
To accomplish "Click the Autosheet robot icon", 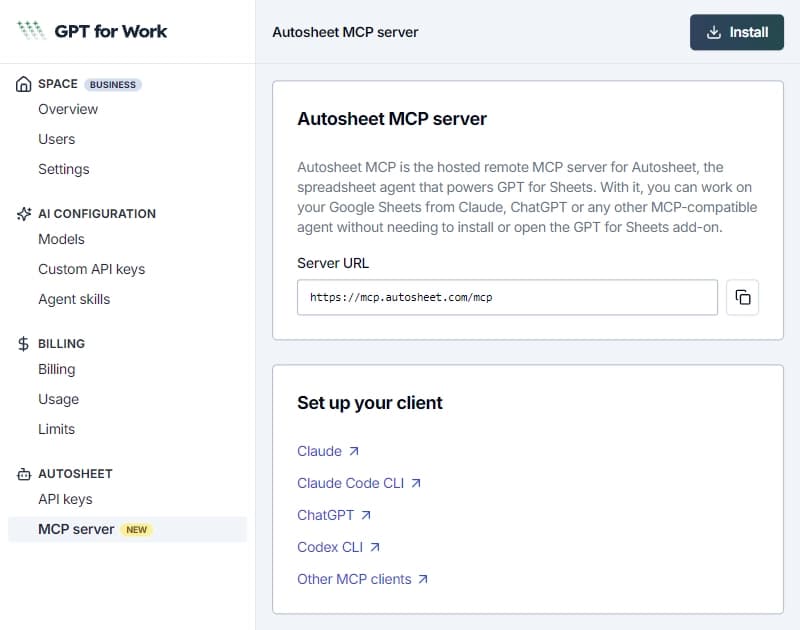I will (x=23, y=474).
